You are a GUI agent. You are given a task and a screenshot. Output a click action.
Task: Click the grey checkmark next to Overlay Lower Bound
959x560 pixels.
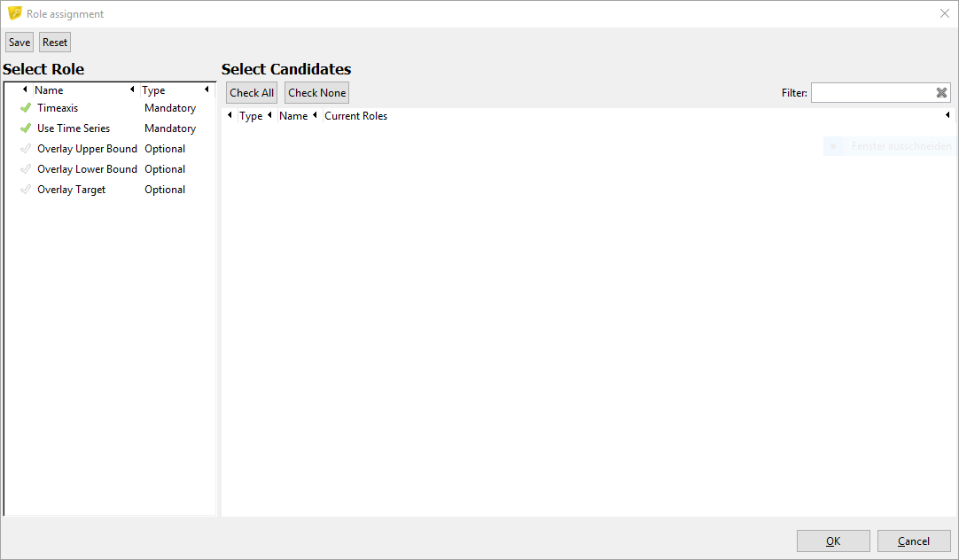(26, 169)
